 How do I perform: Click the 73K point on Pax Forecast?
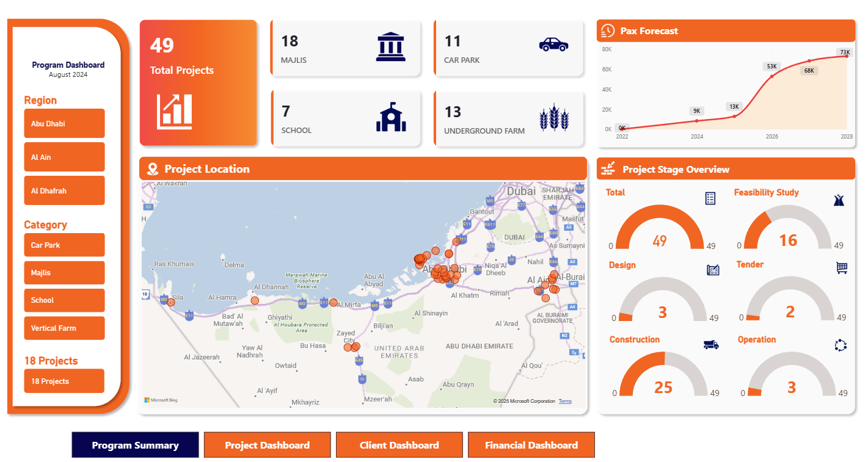pos(846,56)
